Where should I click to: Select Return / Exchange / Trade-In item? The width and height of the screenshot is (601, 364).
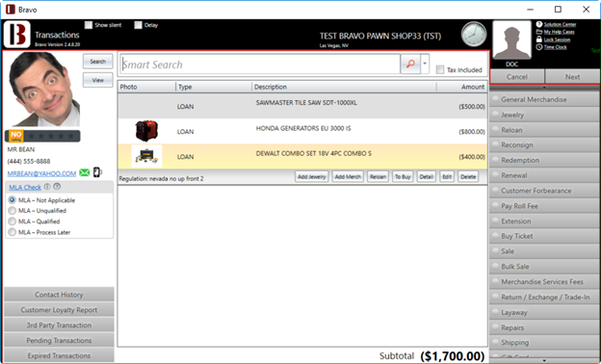click(544, 297)
